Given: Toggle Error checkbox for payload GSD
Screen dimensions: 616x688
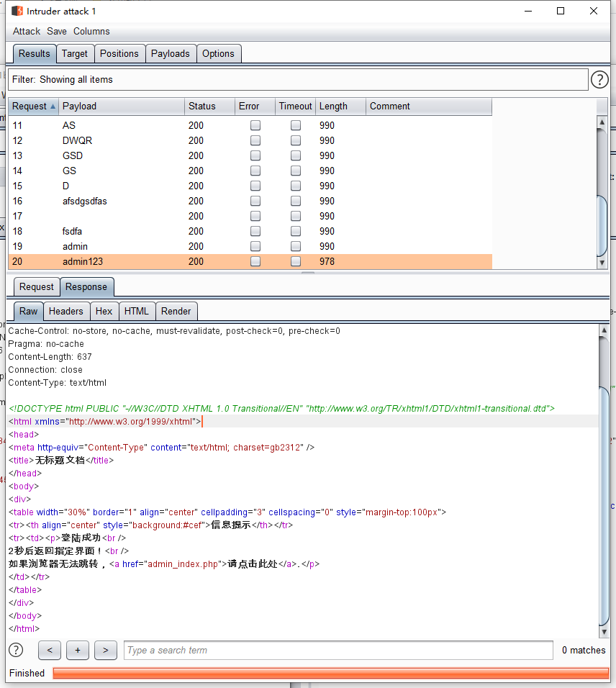Looking at the screenshot, I should pyautogui.click(x=255, y=155).
